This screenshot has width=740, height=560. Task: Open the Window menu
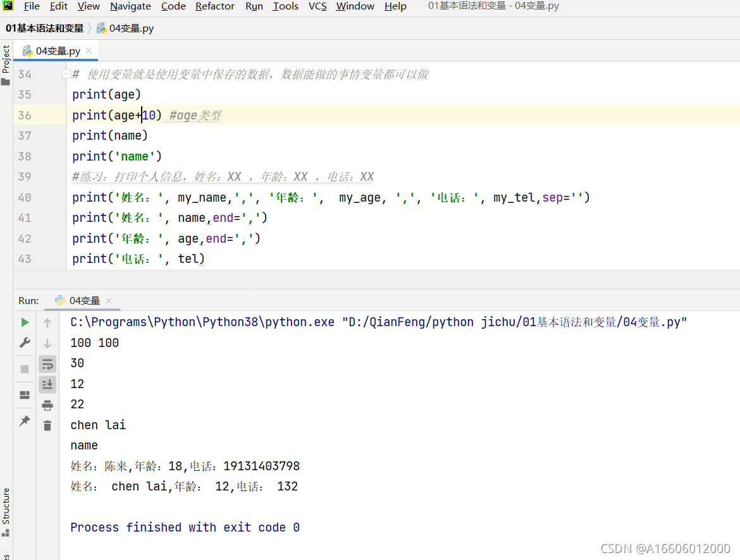tap(355, 6)
